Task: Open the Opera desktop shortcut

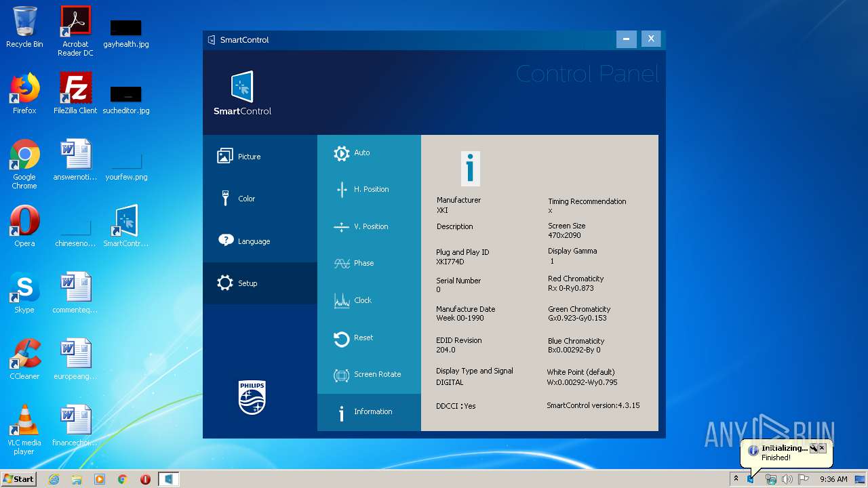Action: (24, 226)
